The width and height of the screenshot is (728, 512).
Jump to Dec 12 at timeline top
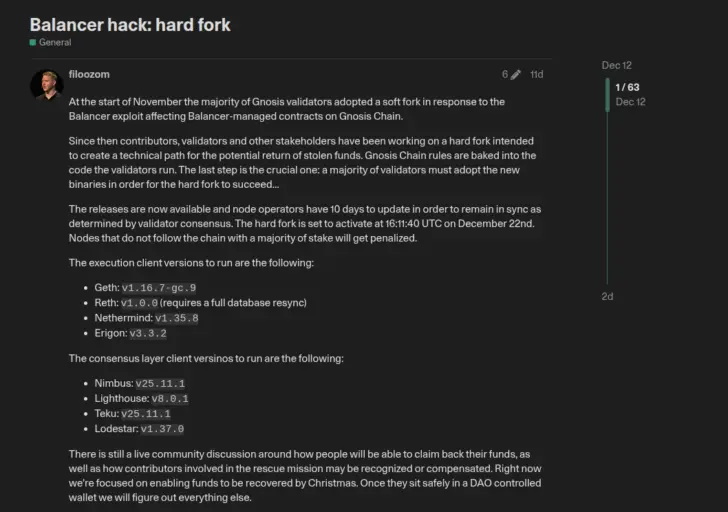616,65
